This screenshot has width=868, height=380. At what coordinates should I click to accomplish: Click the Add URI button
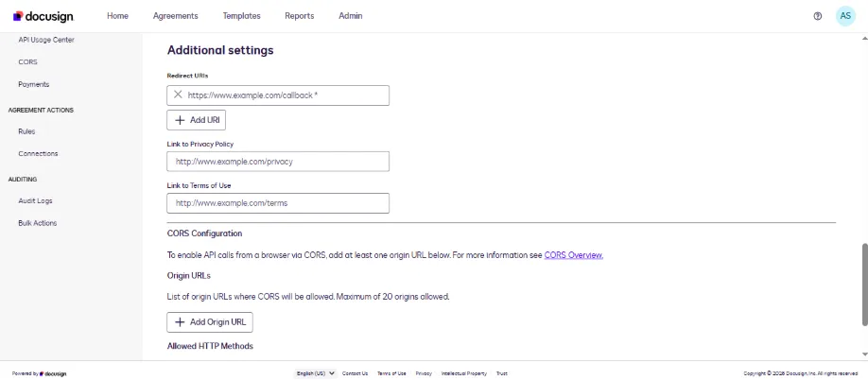(x=196, y=120)
